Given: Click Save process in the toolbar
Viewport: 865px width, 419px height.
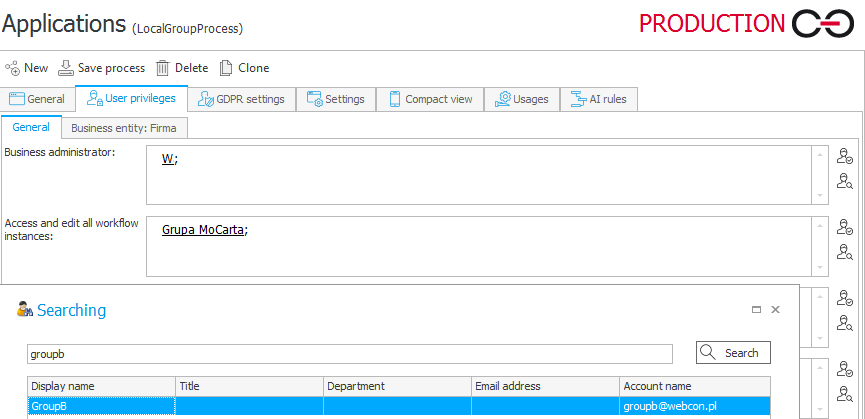Looking at the screenshot, I should (x=102, y=68).
